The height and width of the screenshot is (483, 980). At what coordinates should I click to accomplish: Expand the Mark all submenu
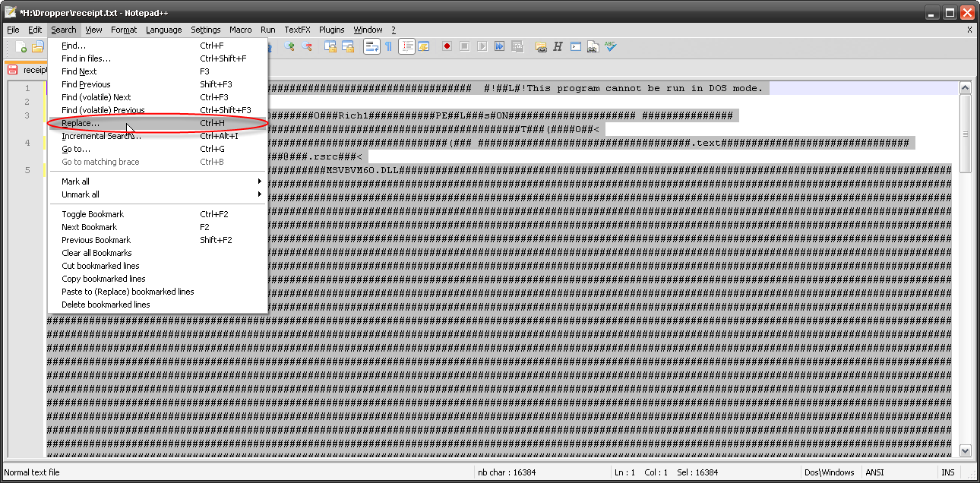tap(157, 182)
